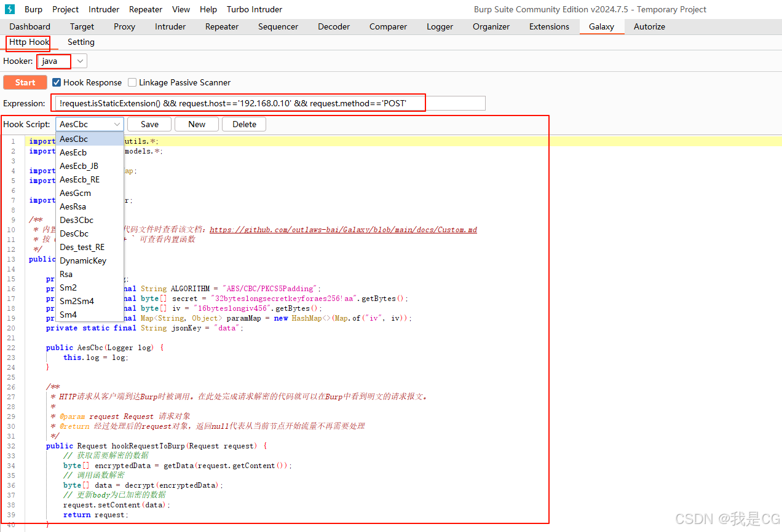Screen dimensions: 782x532
Task: Click the 'return request;' code line
Action: pyautogui.click(x=96, y=515)
